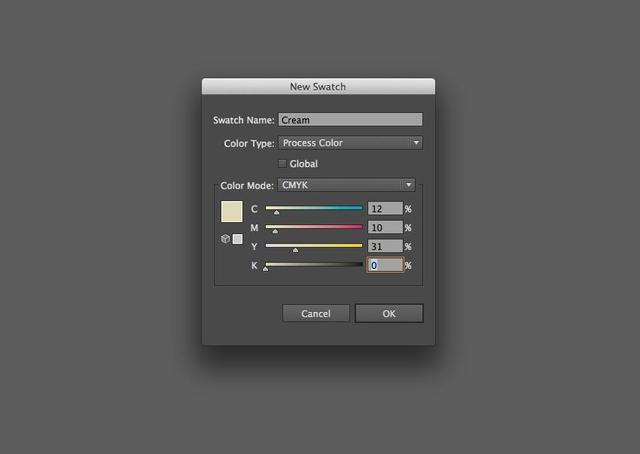Click the K percentage field showing 0
640x454 pixels.
[x=385, y=265]
